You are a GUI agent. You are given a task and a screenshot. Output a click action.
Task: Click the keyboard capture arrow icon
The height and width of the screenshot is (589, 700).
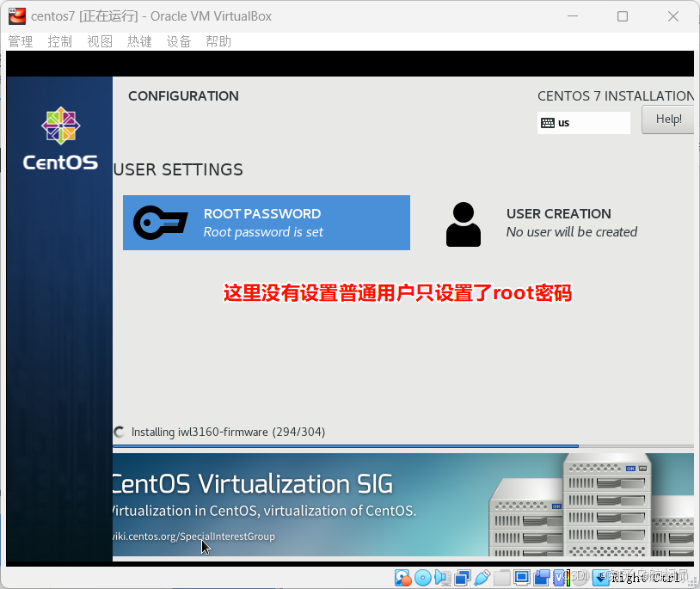click(x=601, y=578)
